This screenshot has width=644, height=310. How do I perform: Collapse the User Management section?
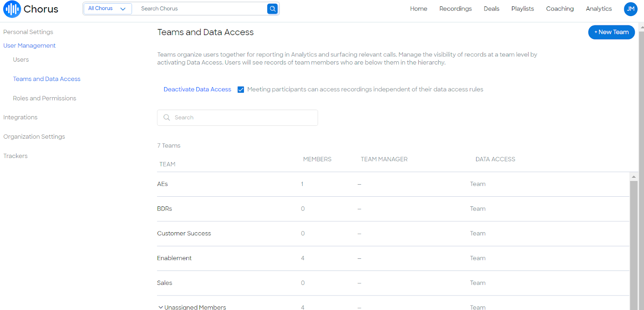pos(29,46)
